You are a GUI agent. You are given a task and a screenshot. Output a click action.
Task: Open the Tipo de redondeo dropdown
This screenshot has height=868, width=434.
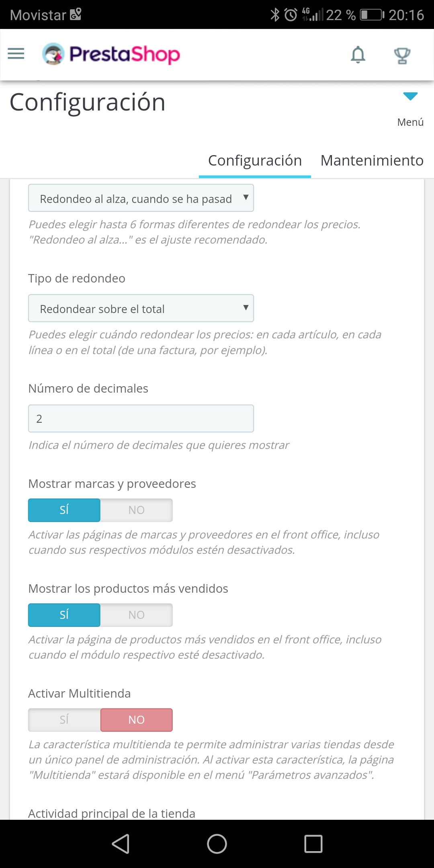141,308
